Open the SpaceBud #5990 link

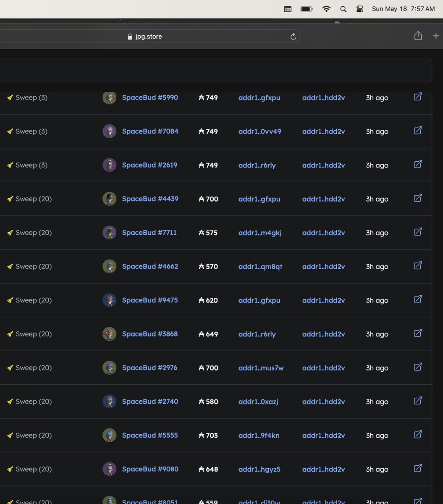point(150,97)
